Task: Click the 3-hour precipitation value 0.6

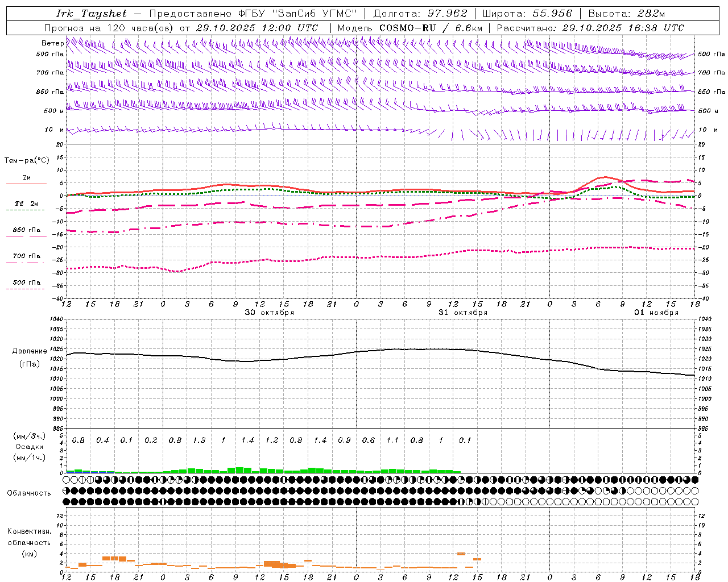Action: pos(369,440)
